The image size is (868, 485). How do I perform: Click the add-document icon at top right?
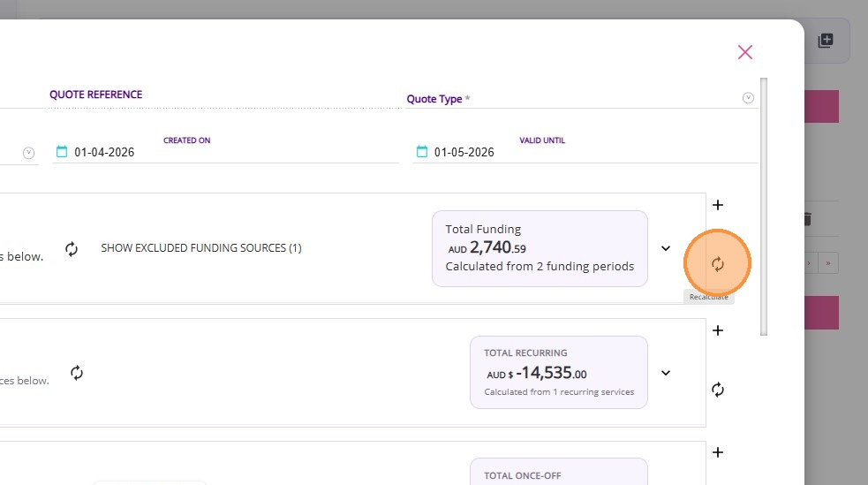pos(826,41)
